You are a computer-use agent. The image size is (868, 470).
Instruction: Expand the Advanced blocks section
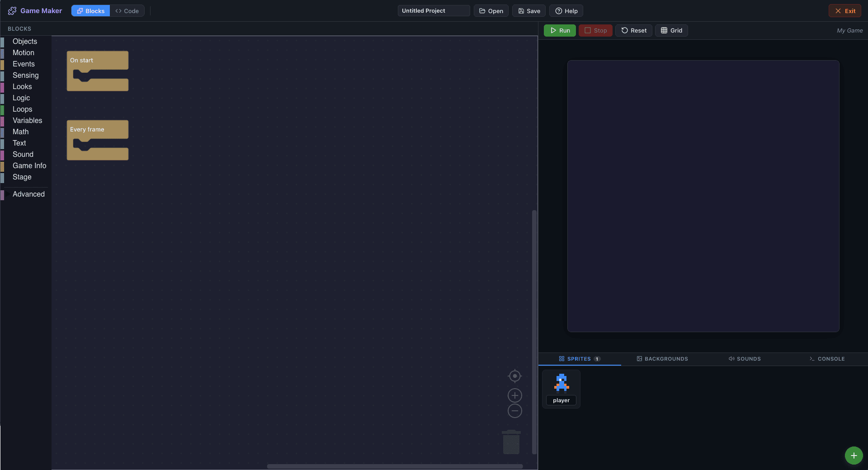pyautogui.click(x=28, y=194)
